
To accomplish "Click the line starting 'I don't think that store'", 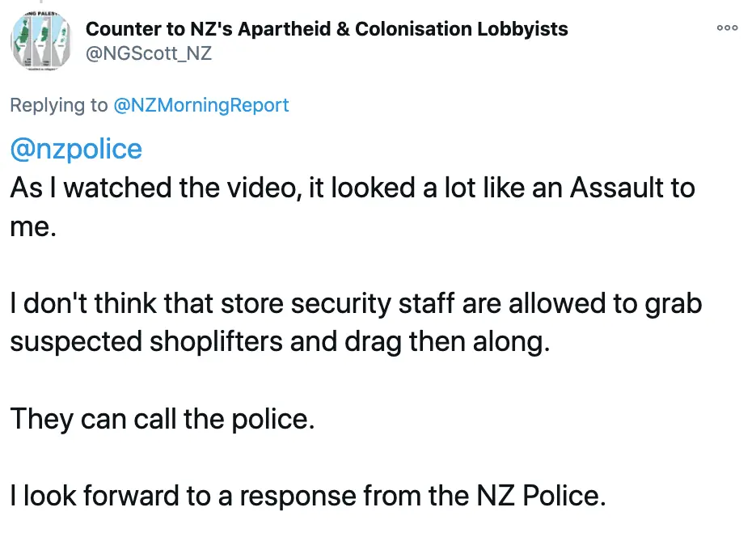I will coord(356,303).
